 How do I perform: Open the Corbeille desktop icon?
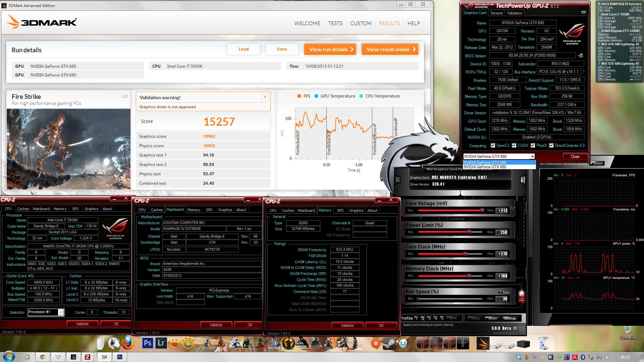628,333
